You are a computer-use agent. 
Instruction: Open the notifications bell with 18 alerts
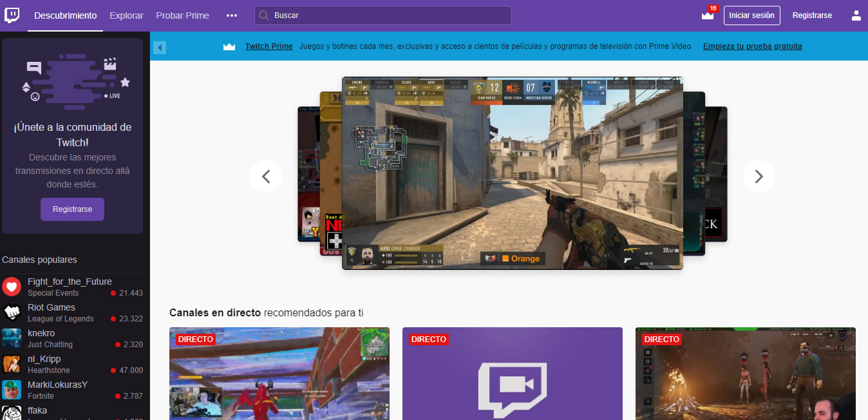(707, 15)
